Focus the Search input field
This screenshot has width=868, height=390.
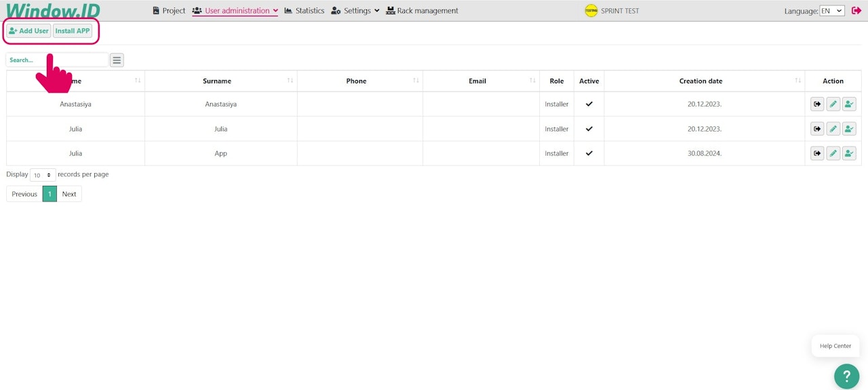coord(57,60)
